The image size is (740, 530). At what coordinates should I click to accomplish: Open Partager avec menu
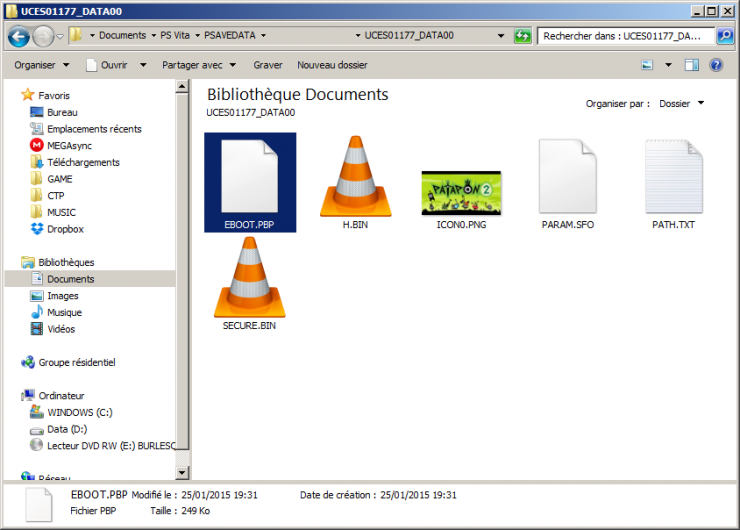[199, 65]
